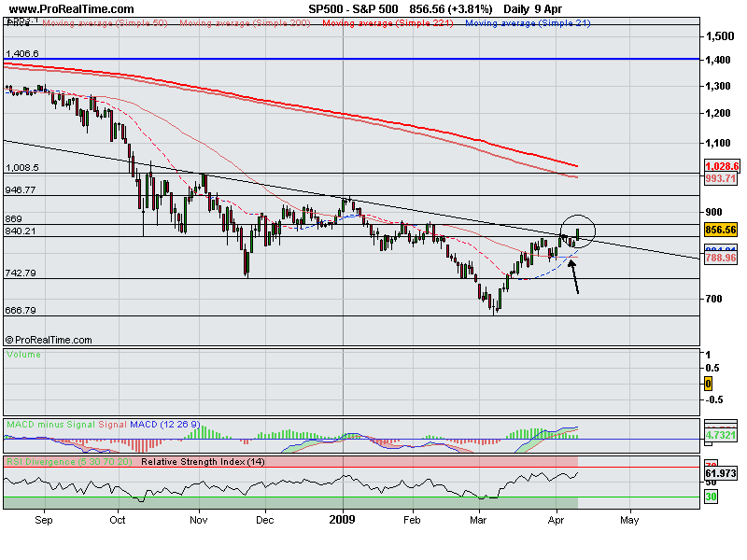The height and width of the screenshot is (560, 747).
Task: Select the 946.77 level label
Action: tap(21, 190)
